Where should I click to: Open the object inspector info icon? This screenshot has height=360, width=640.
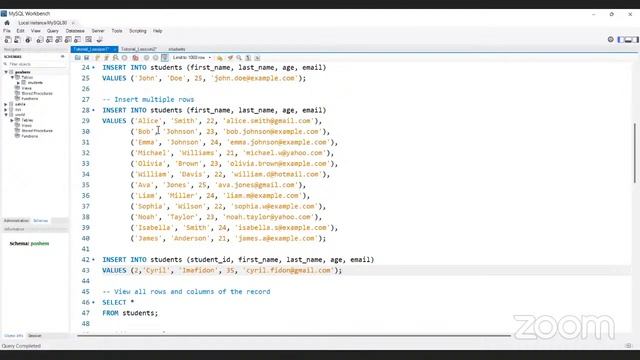tap(28, 40)
